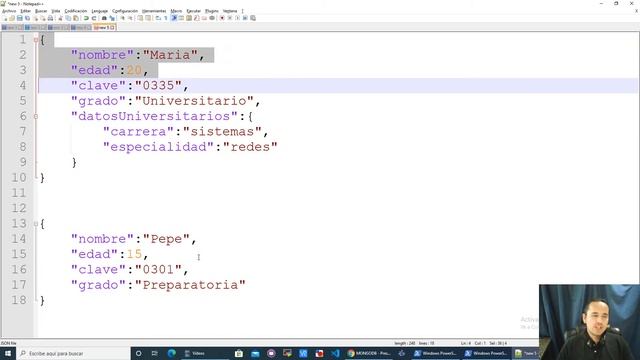The width and height of the screenshot is (640, 360).
Task: Toggle the file monitoring eye icon
Action: [212, 18]
